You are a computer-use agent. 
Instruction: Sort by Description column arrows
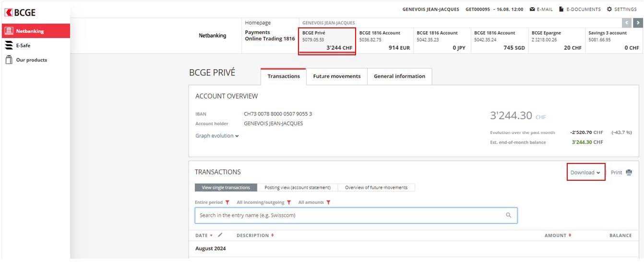(x=273, y=236)
